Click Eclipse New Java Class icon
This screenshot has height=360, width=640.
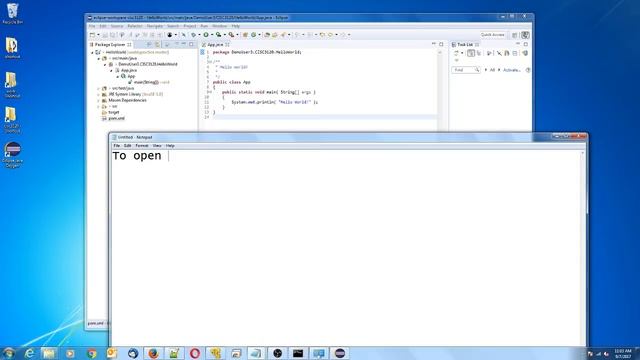tap(253, 35)
